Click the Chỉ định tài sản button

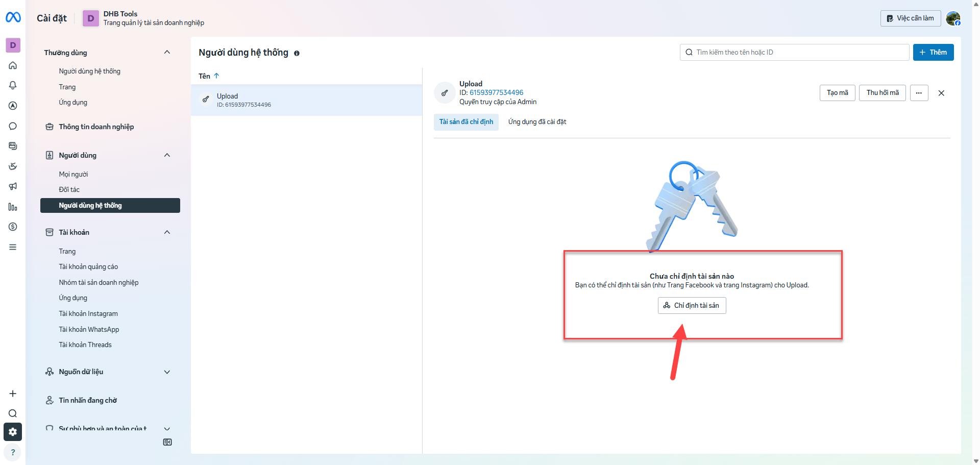tap(692, 305)
